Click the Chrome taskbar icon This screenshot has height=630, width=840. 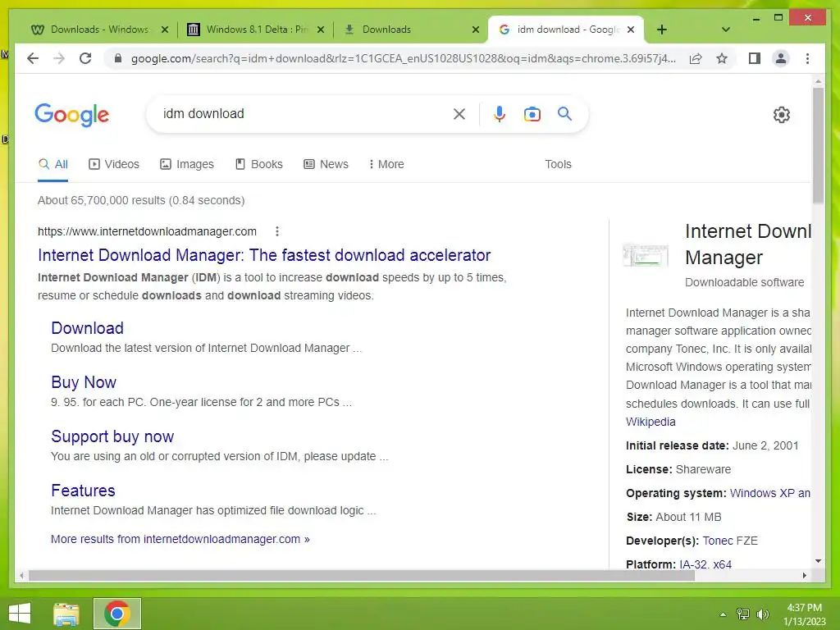click(x=117, y=614)
